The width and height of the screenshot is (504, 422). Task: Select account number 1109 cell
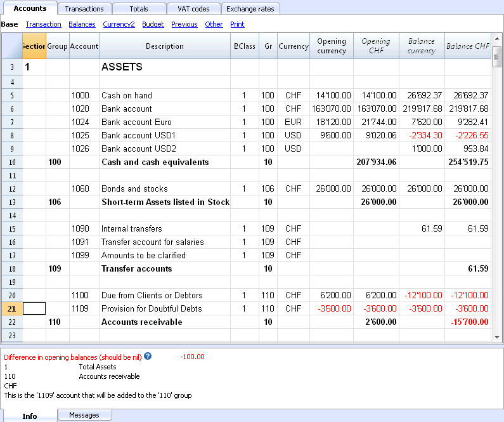click(84, 309)
